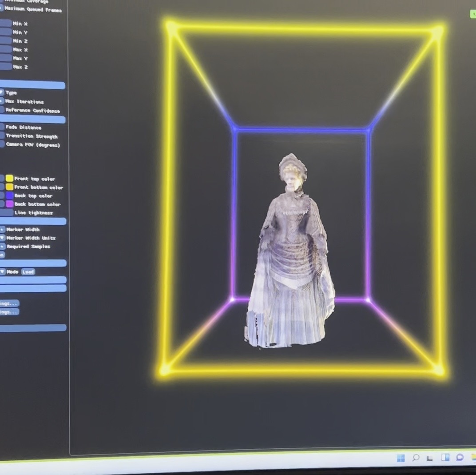Click the Transition Strength value field
This screenshot has height=475, width=476.
click(x=2, y=136)
